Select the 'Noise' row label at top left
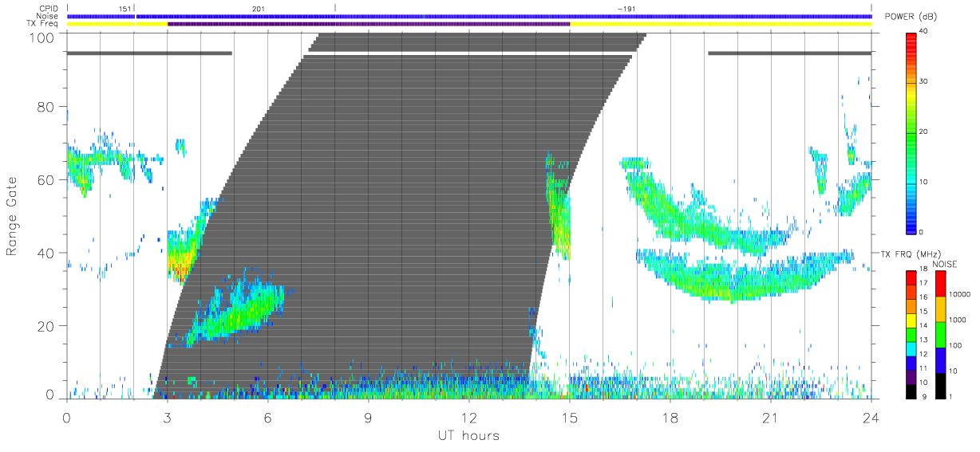Image resolution: width=980 pixels, height=452 pixels. click(49, 16)
